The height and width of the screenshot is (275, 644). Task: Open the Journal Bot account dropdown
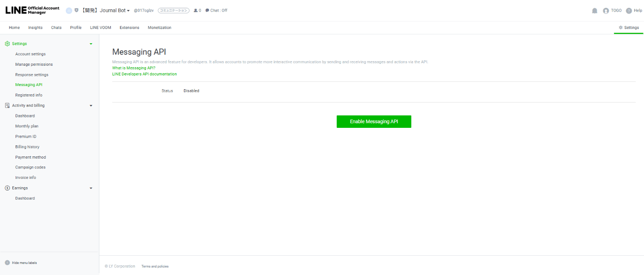click(105, 10)
